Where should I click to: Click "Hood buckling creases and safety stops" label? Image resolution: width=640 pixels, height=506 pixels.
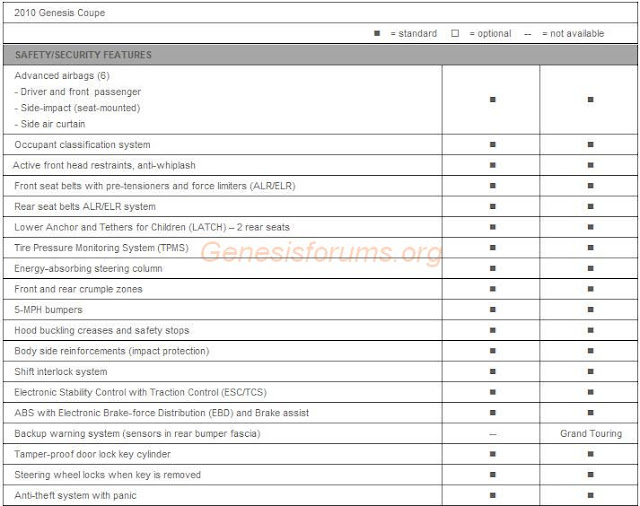tap(102, 330)
